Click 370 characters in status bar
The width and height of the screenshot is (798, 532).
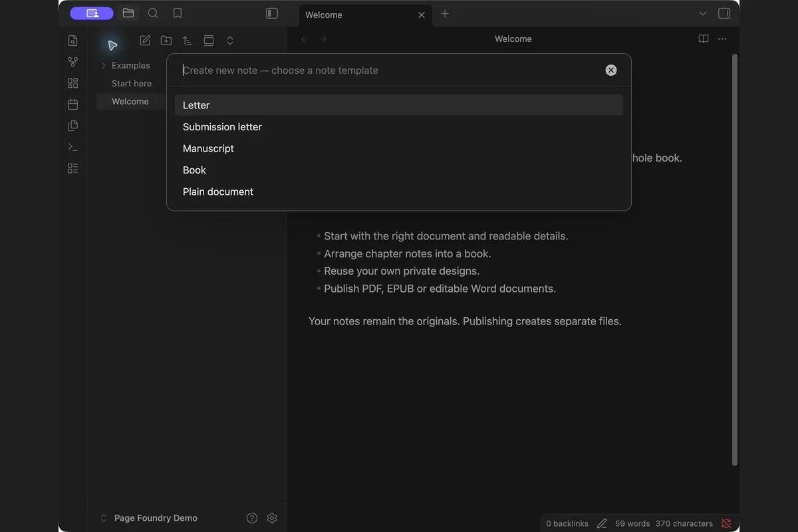point(684,523)
